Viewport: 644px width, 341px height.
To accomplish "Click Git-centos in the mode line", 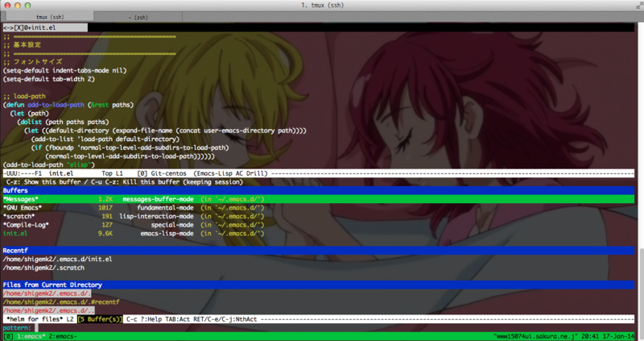I will [x=168, y=173].
